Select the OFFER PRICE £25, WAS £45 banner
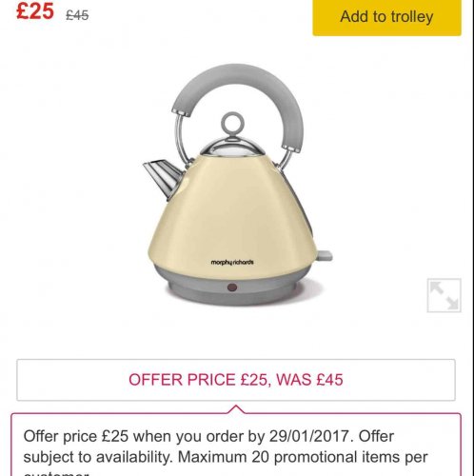 [x=236, y=380]
